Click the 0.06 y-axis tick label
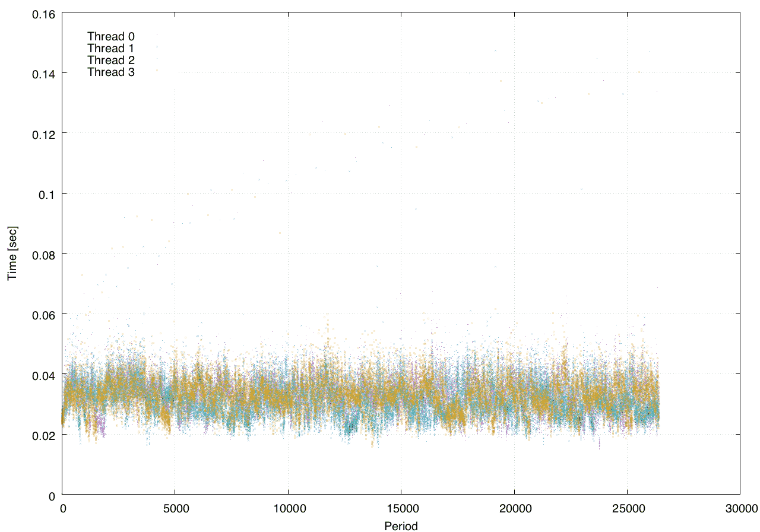760x532 pixels. pyautogui.click(x=43, y=314)
